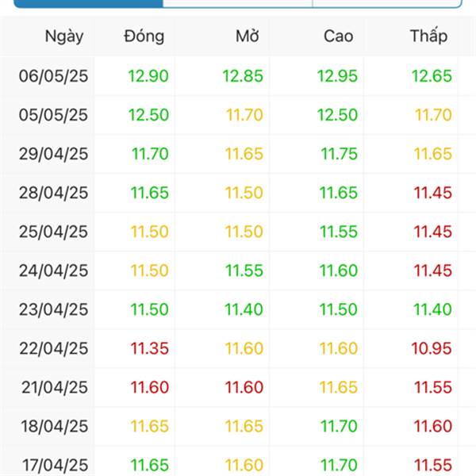The image size is (476, 476).
Task: Tap opening price 11.55 on 24/04/25
Action: click(244, 271)
